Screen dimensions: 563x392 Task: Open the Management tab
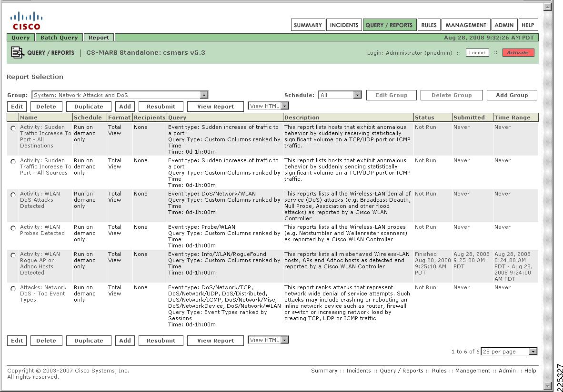[x=466, y=25]
